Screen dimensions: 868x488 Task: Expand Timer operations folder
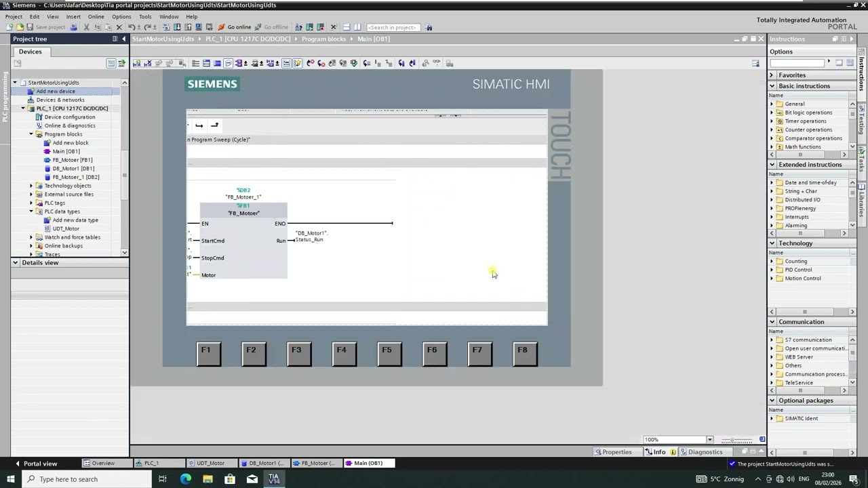click(x=772, y=121)
